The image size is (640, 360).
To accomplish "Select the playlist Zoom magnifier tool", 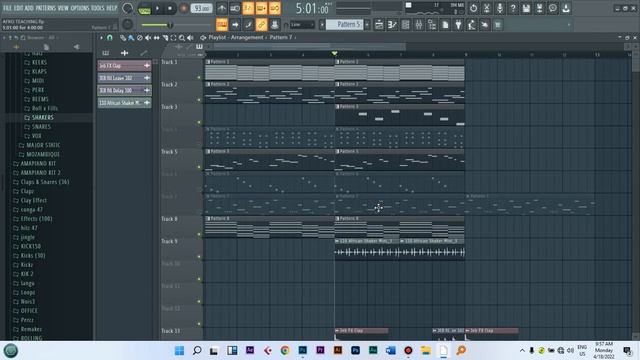I will tap(182, 38).
